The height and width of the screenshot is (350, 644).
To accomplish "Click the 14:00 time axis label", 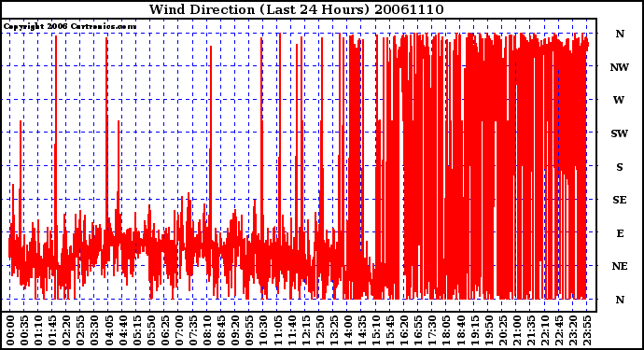I will [x=348, y=329].
